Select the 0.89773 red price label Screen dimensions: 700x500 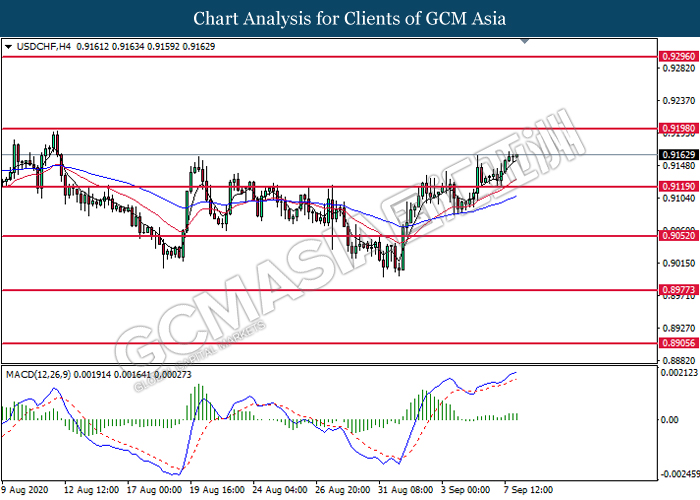[674, 290]
